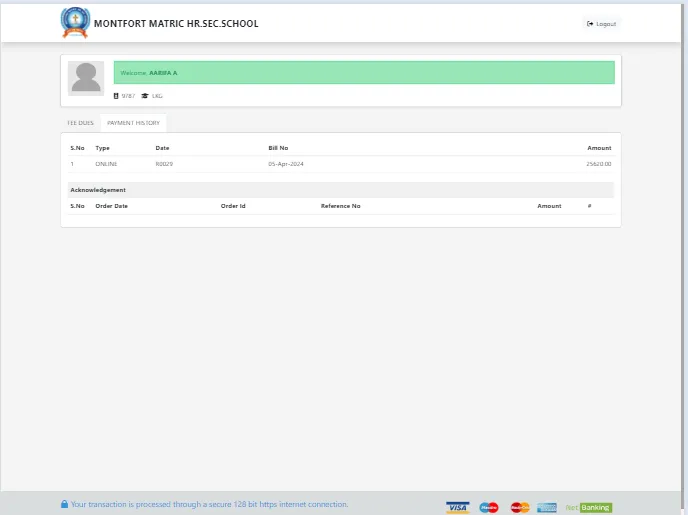Click the vertical scrollbar on the right edge
The image size is (688, 515).
(684, 258)
